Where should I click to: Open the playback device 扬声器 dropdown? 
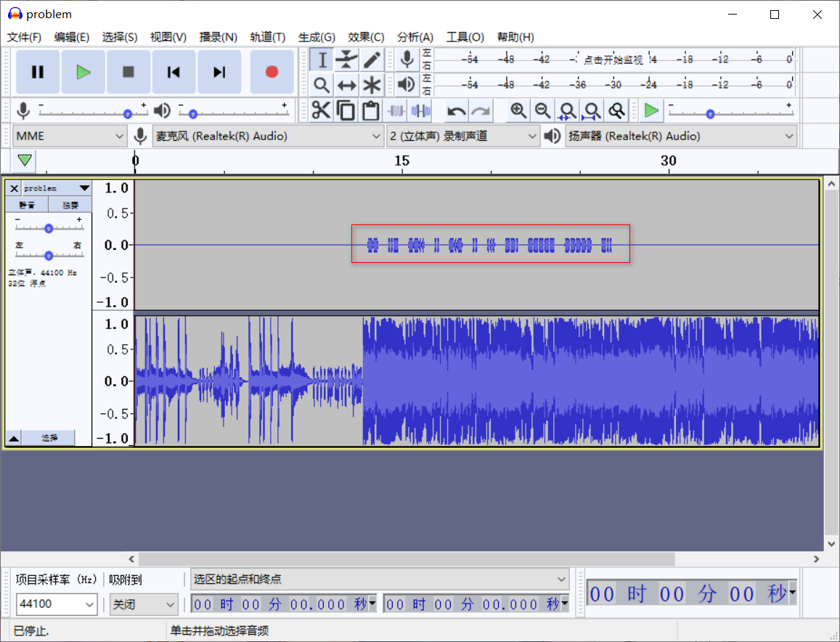tap(681, 136)
